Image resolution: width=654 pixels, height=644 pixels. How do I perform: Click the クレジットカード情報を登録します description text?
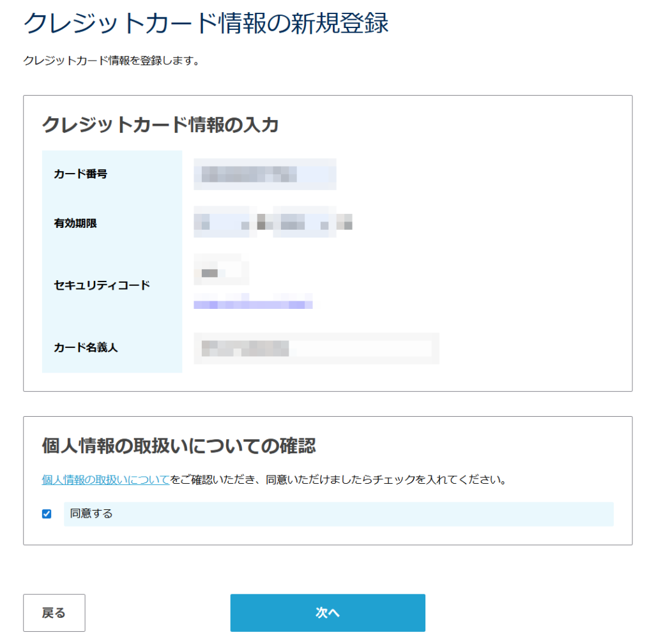pyautogui.click(x=112, y=61)
